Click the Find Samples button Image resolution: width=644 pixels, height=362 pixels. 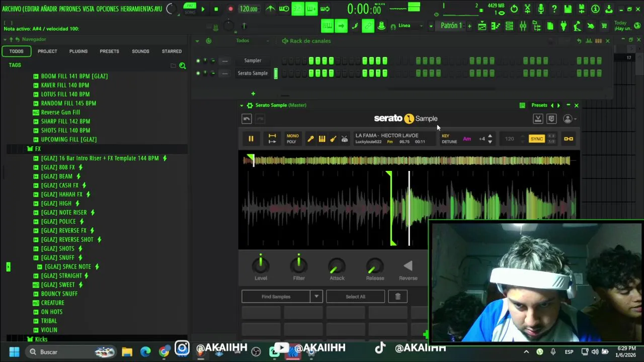(x=276, y=297)
